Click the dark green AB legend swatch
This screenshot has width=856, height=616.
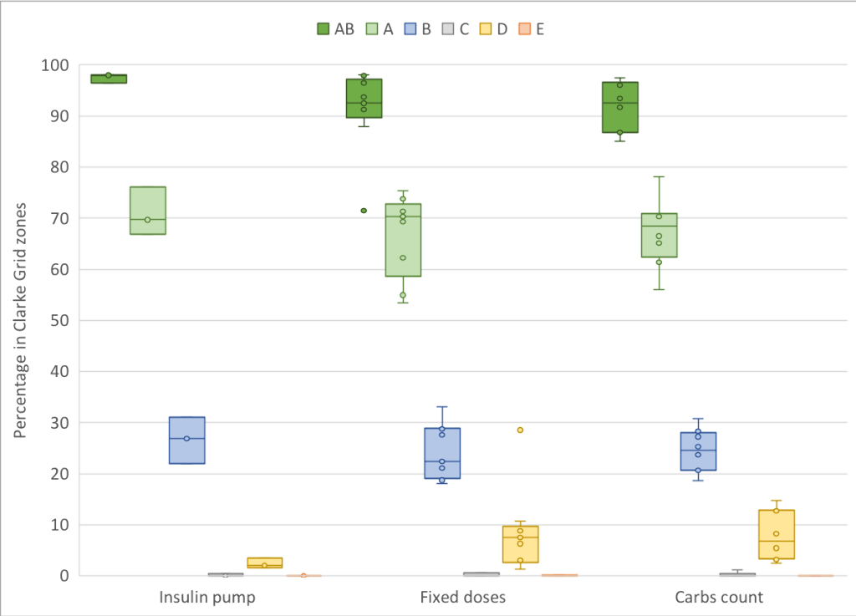coord(324,29)
